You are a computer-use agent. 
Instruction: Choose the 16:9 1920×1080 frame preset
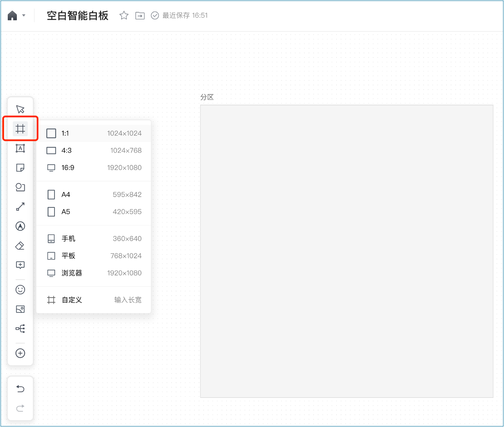[94, 168]
